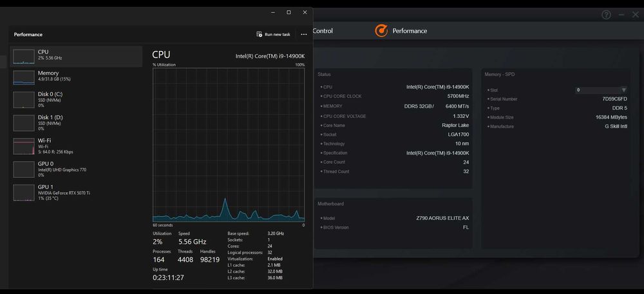Click CPU core clock 5700MHz value
Viewport: 644px width, 294px height.
click(x=458, y=96)
